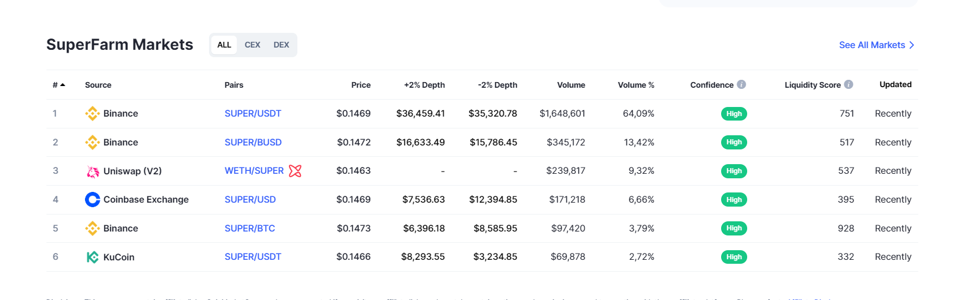Open Binance source in row 1
The image size is (980, 300).
click(x=121, y=114)
